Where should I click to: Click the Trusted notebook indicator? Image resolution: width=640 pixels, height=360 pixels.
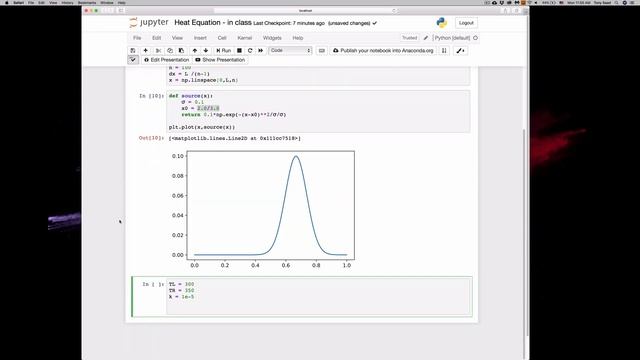coord(409,38)
